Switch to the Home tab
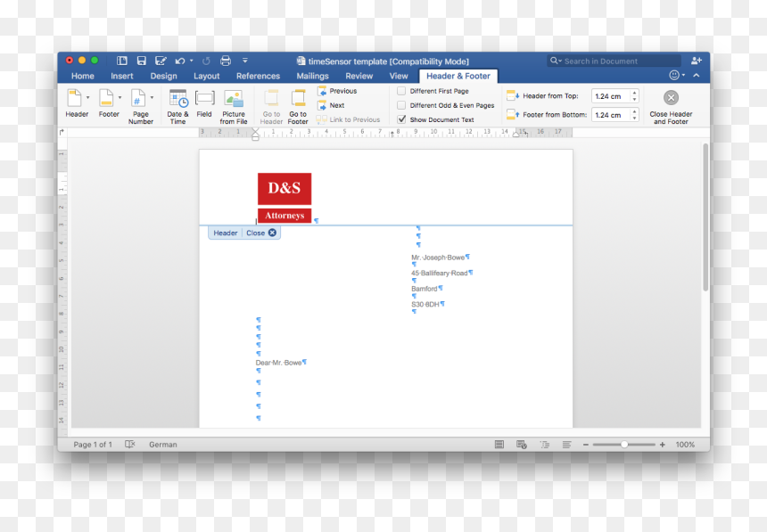This screenshot has height=532, width=767. (83, 76)
